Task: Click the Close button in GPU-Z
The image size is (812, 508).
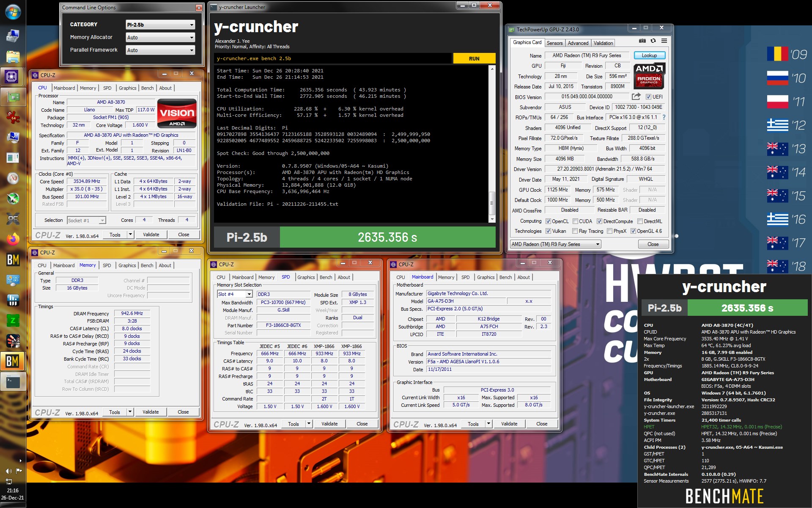Action: pos(653,244)
